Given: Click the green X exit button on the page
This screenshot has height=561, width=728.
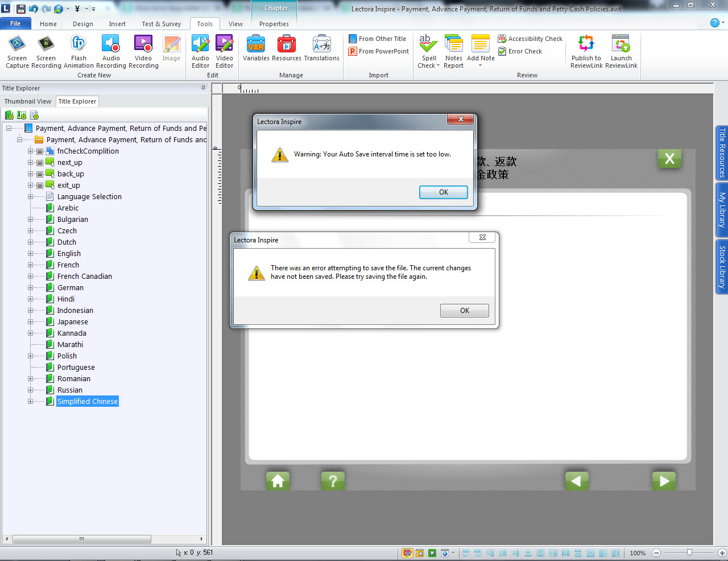Looking at the screenshot, I should (x=669, y=159).
